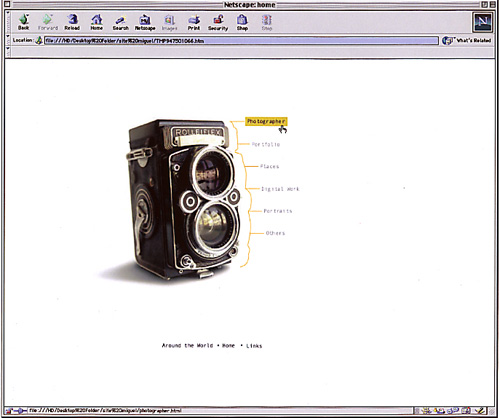
Task: Open Navigator from the component bar
Action: coord(426,411)
